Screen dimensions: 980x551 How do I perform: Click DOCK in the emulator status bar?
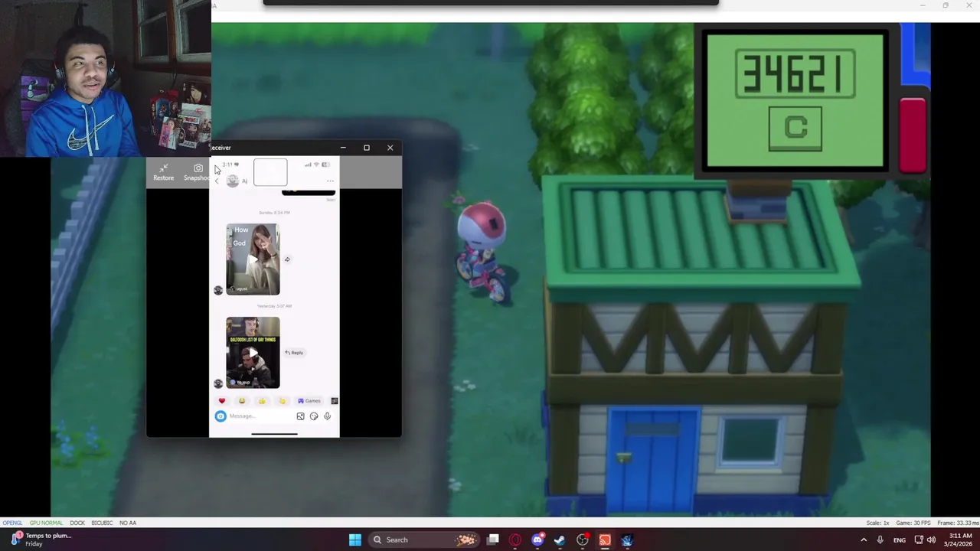point(77,523)
